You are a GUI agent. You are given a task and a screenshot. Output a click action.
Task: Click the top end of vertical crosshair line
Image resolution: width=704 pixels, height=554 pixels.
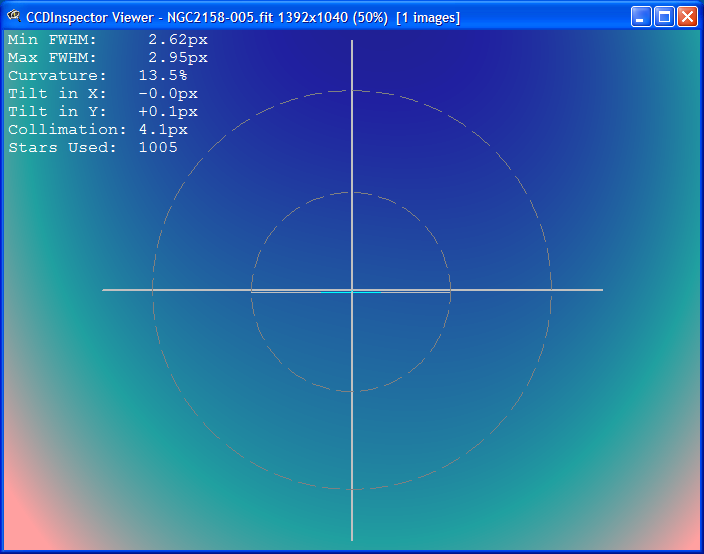[352, 44]
